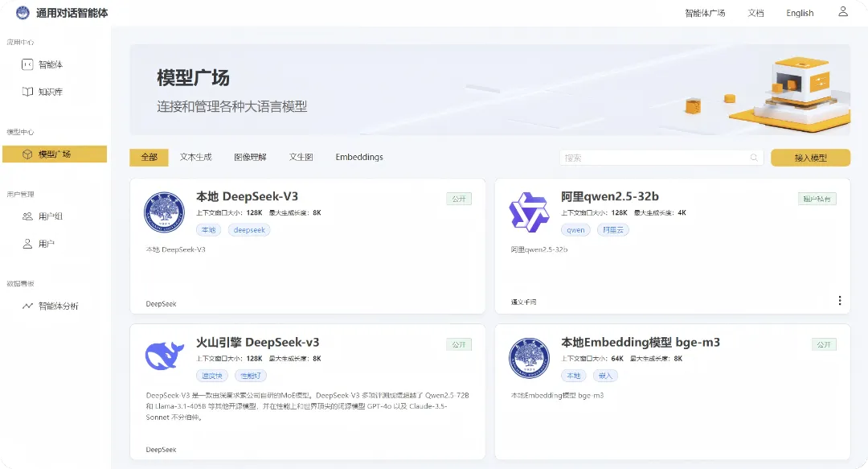Click the 用户 person icon in sidebar
The image size is (868, 469).
click(27, 244)
